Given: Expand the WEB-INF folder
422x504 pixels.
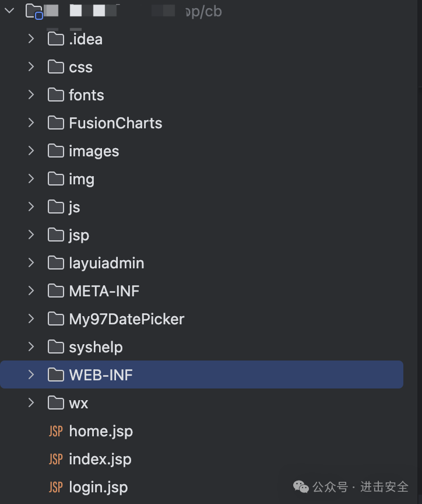Looking at the screenshot, I should [31, 374].
